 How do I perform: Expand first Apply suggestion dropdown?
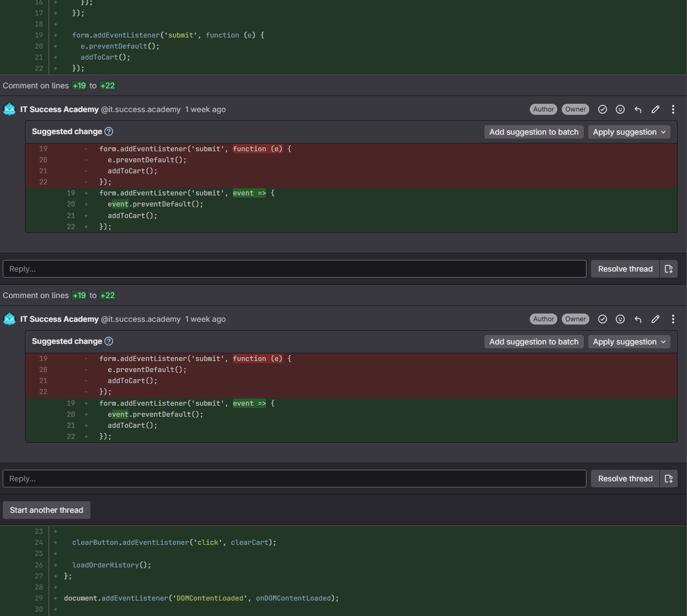coord(629,132)
